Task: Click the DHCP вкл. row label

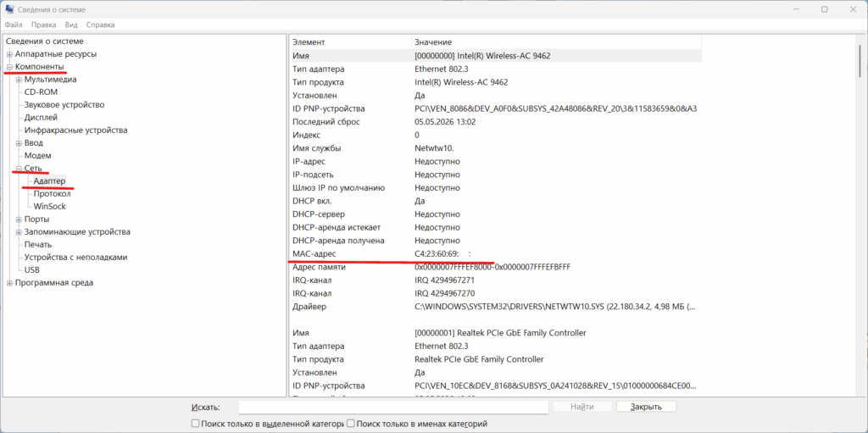Action: click(x=312, y=202)
